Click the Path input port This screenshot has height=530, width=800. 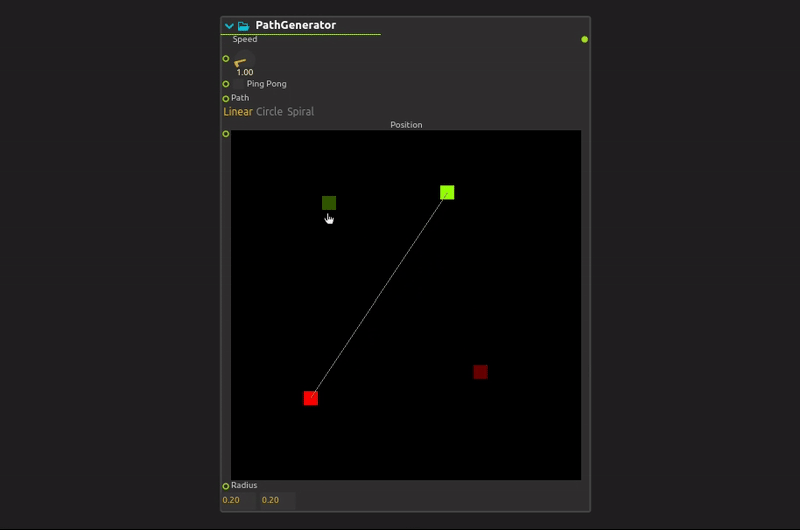pos(226,98)
